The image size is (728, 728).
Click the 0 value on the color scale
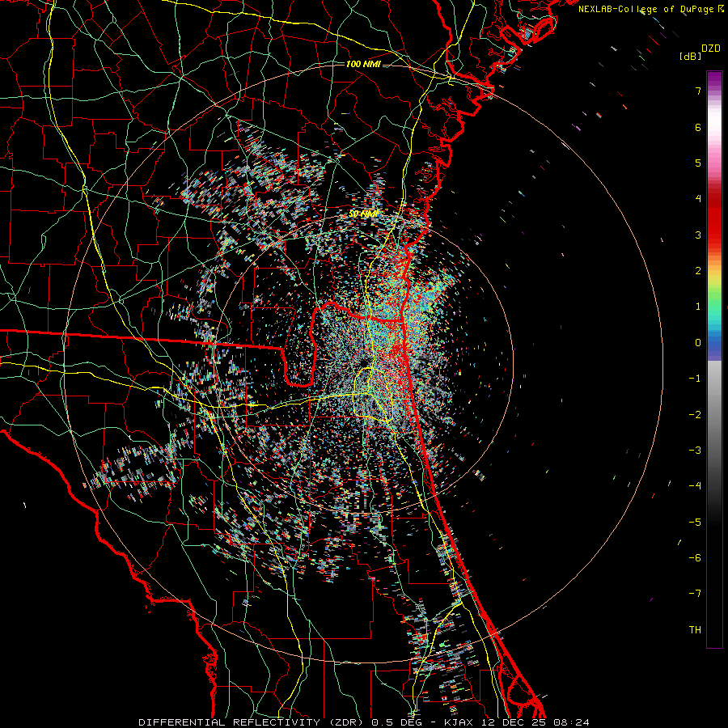coord(698,343)
